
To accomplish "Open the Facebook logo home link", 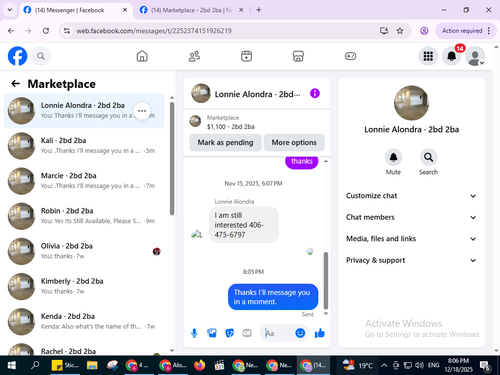I will point(17,56).
